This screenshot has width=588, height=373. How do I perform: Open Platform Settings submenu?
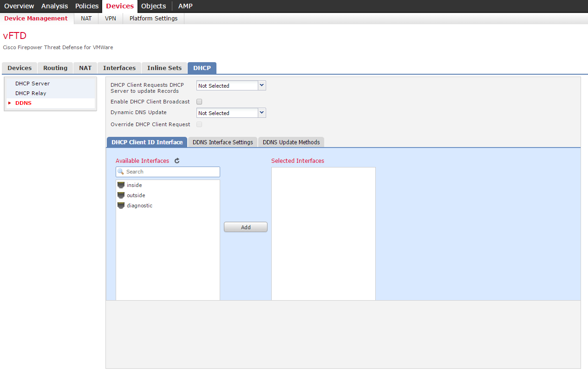point(153,19)
